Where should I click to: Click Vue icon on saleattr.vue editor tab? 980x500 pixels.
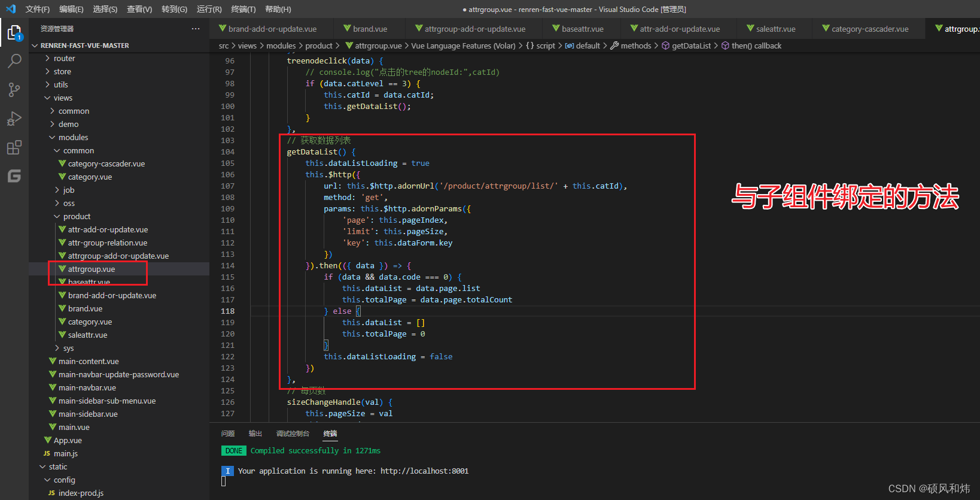tap(750, 28)
